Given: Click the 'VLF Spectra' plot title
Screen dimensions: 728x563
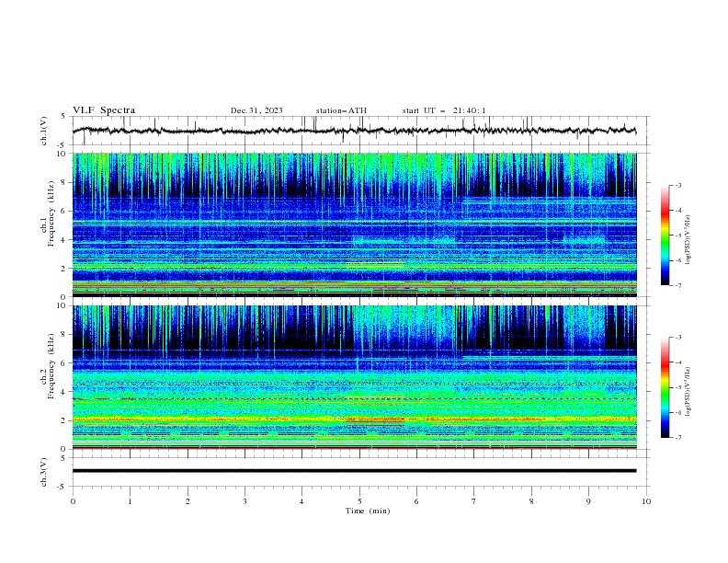Looking at the screenshot, I should pyautogui.click(x=104, y=110).
